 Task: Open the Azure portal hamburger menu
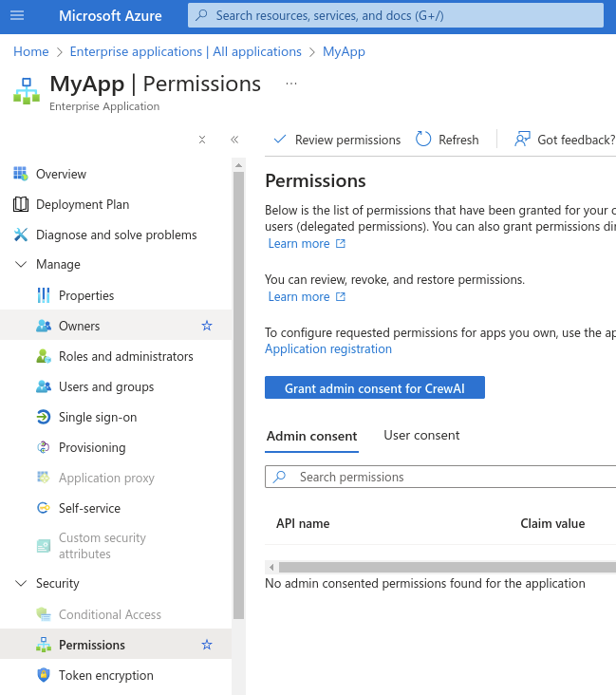pos(17,15)
